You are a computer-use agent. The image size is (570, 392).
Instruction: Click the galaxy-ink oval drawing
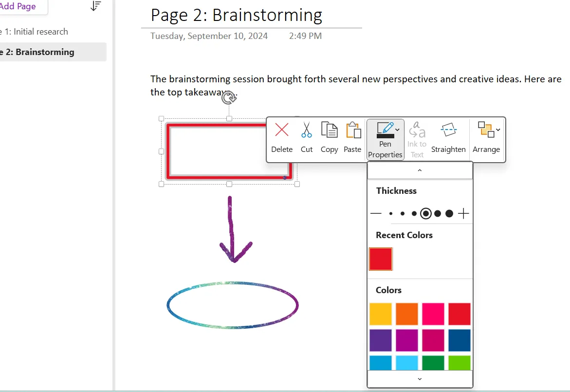(x=233, y=305)
